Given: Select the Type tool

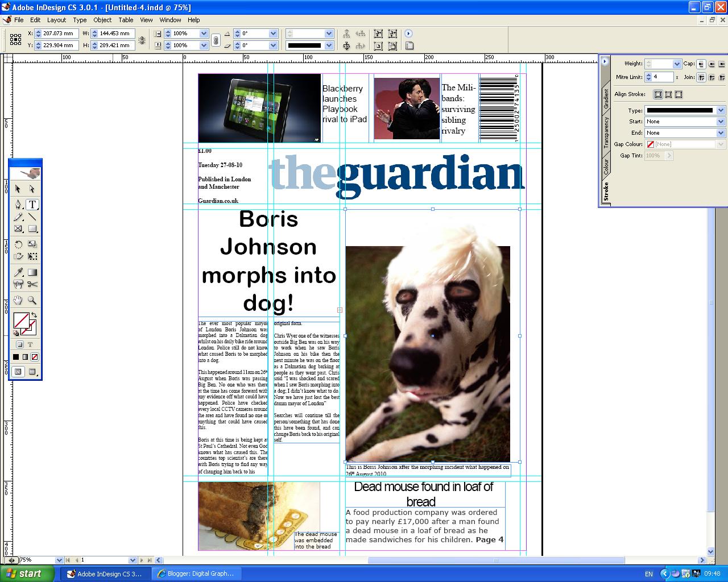Looking at the screenshot, I should pos(32,205).
